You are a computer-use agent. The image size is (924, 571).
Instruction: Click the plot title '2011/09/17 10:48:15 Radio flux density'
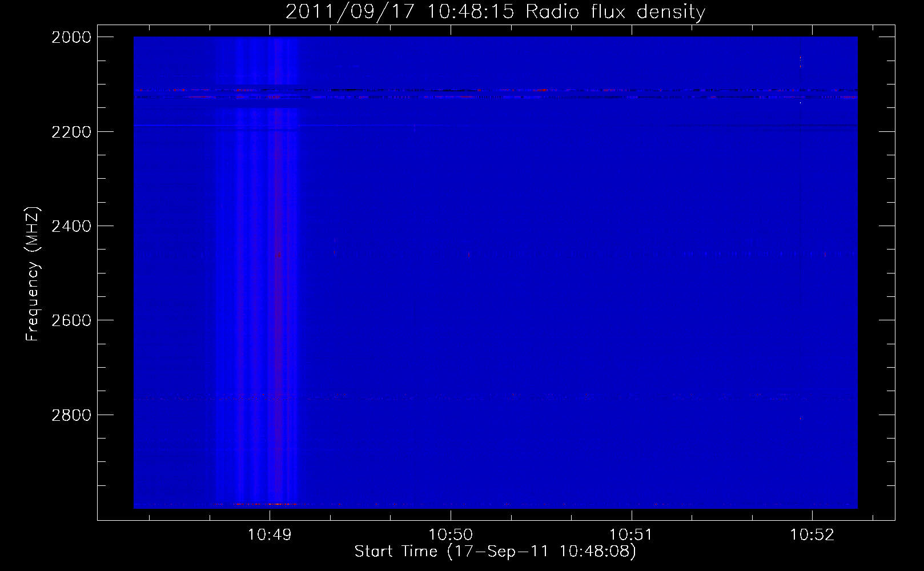[x=495, y=12]
